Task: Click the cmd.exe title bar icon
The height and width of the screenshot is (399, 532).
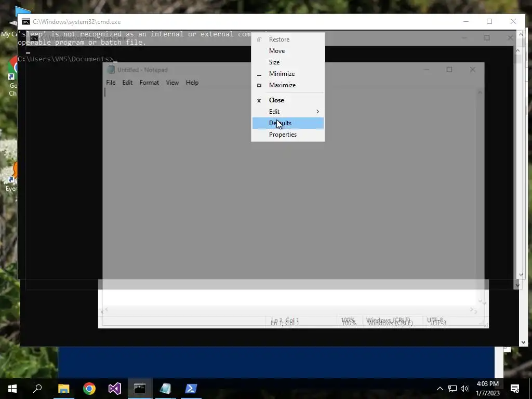Action: tap(26, 22)
